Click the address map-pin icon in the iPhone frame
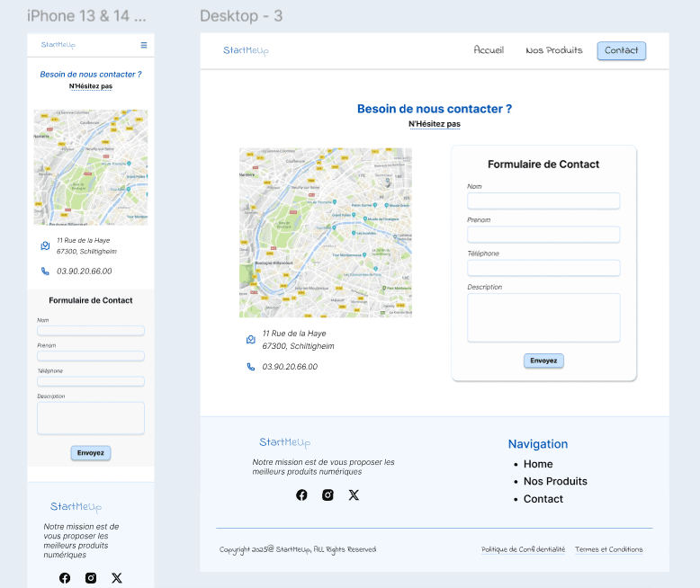700x588 pixels. point(45,245)
